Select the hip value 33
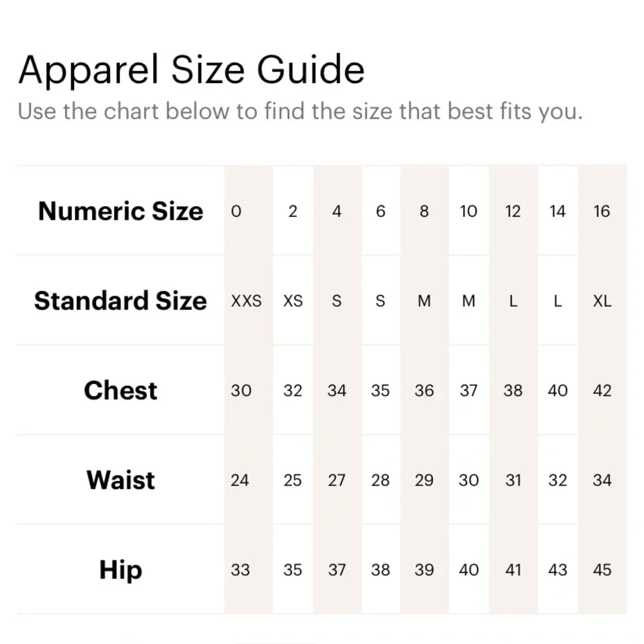Screen dimensions: 644x644 (240, 570)
